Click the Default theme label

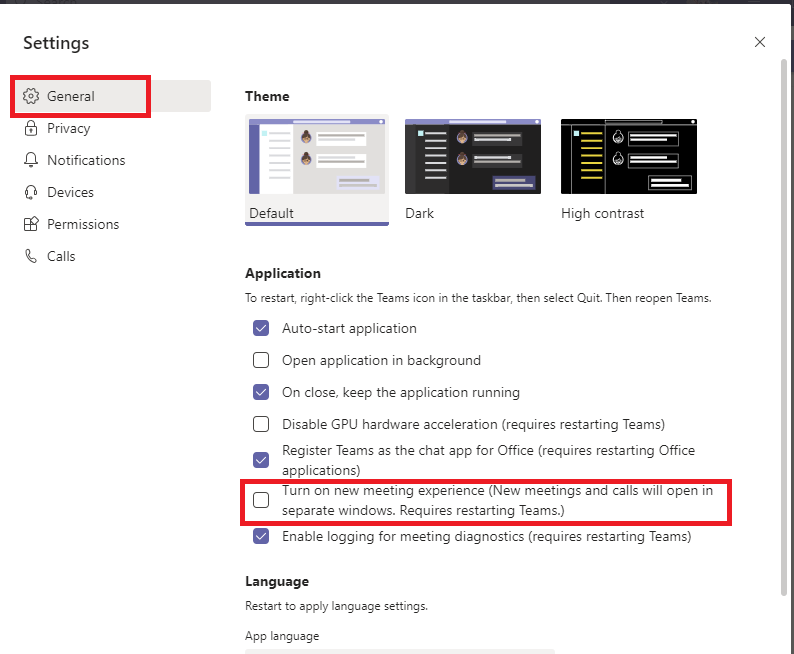271,213
